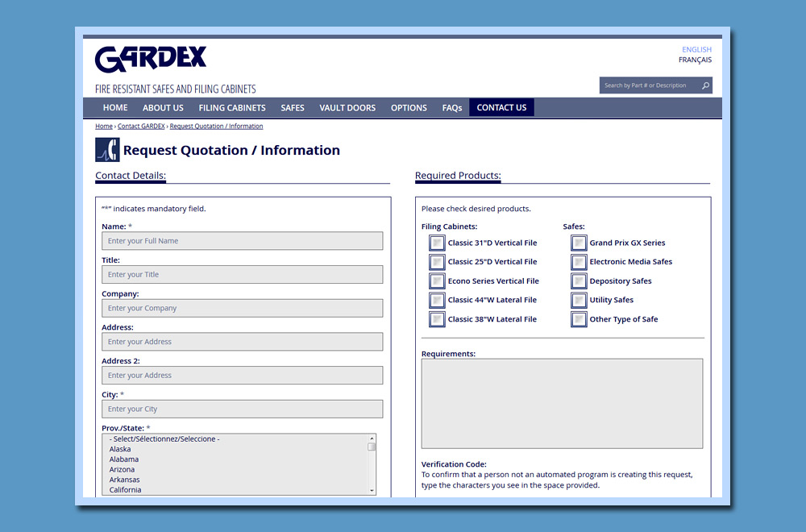Check Utility Safes option

(579, 300)
